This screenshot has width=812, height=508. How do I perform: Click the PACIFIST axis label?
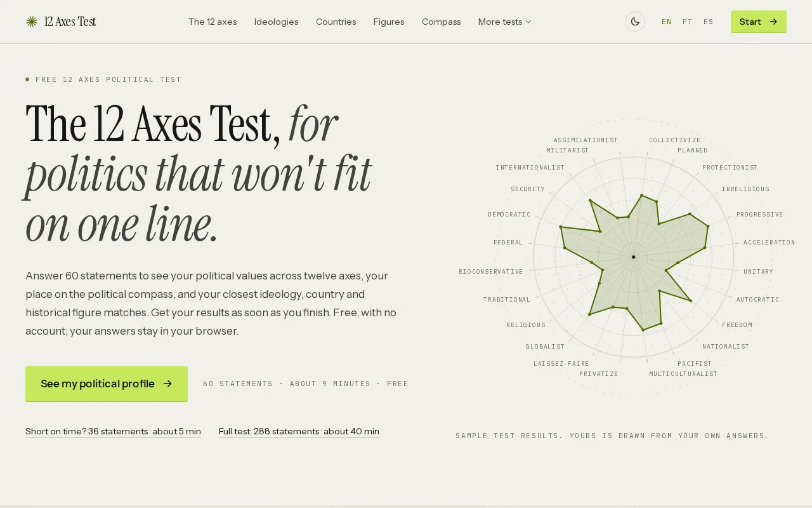click(695, 364)
